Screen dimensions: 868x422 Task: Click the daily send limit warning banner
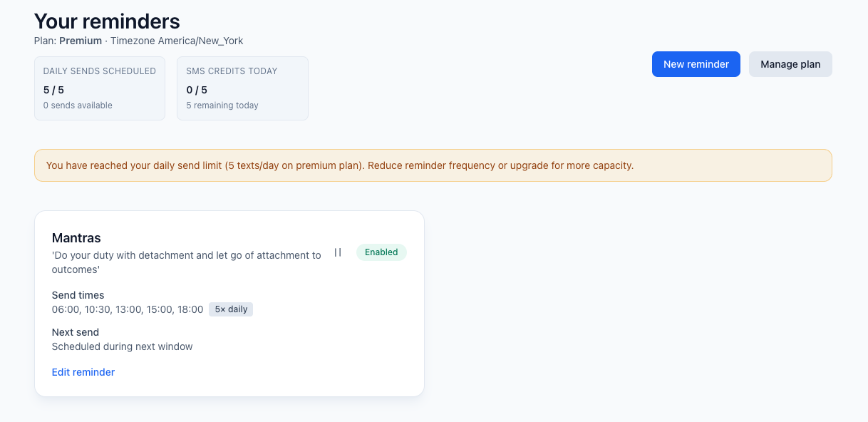click(x=433, y=165)
